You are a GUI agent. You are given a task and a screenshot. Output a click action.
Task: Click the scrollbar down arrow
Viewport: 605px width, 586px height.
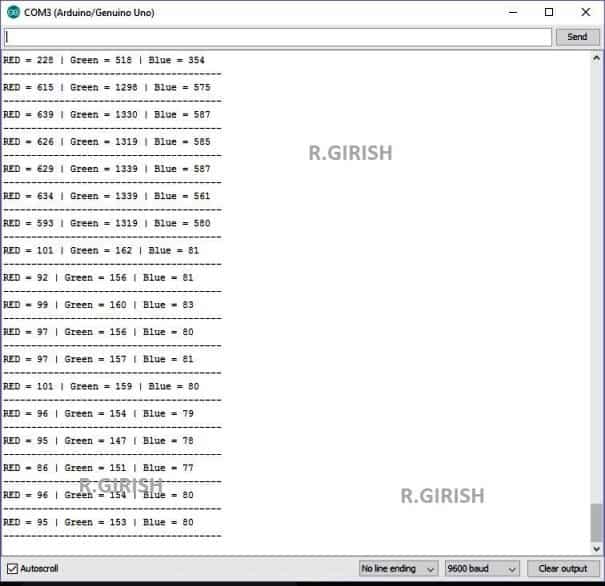(x=596, y=549)
